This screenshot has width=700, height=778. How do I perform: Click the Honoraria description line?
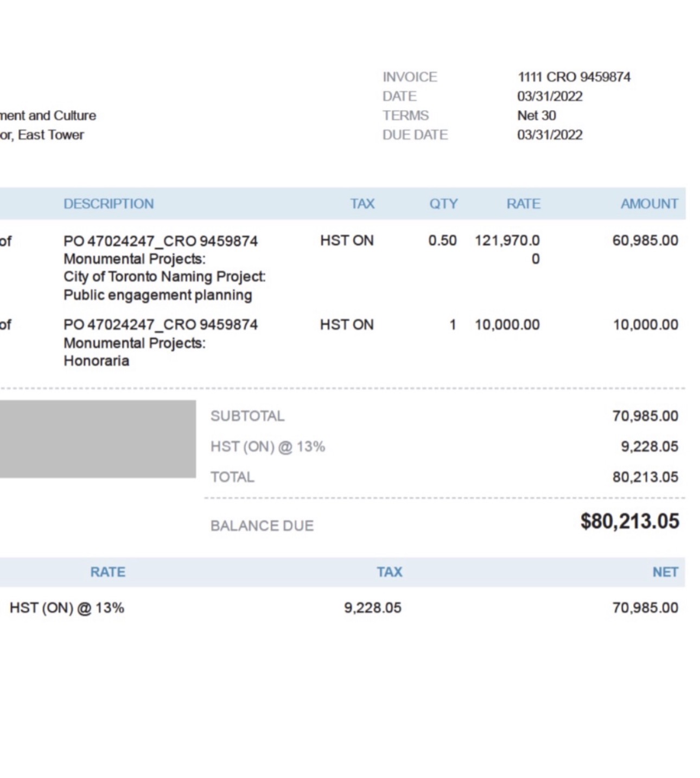[x=97, y=360]
